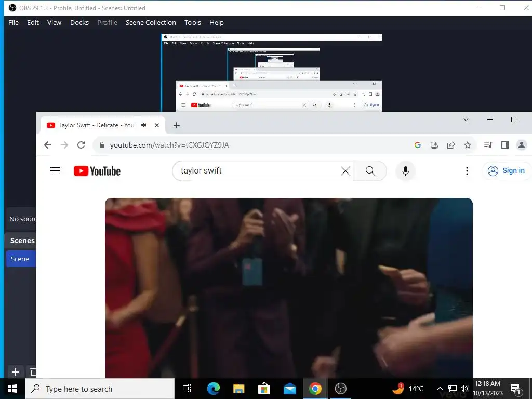Toggle the Chrome side panel

click(505, 145)
